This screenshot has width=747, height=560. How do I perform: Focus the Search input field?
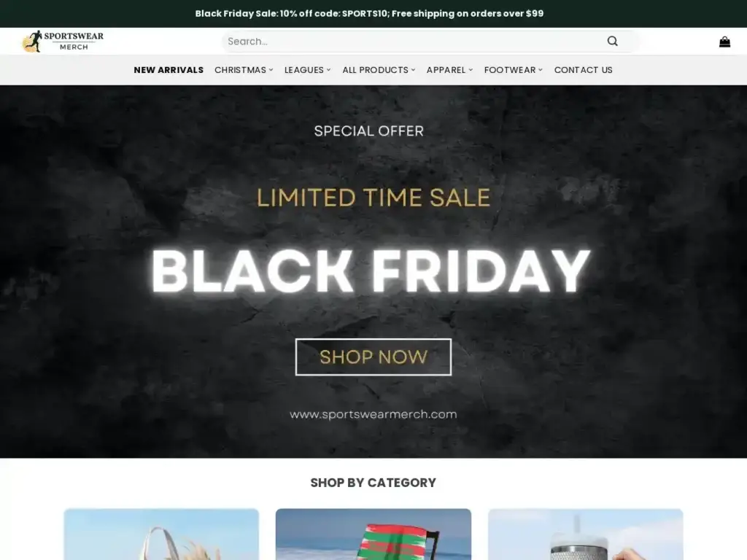413,42
